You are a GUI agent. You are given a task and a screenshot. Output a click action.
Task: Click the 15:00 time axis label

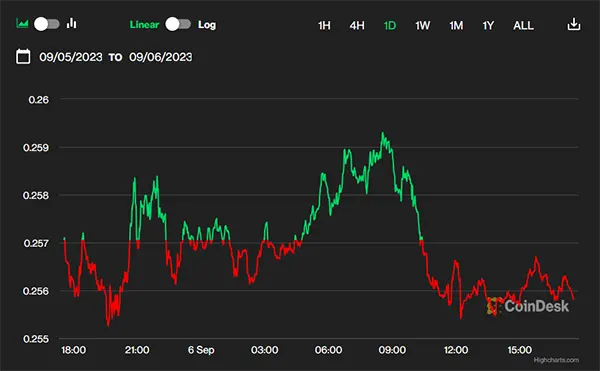tap(519, 350)
